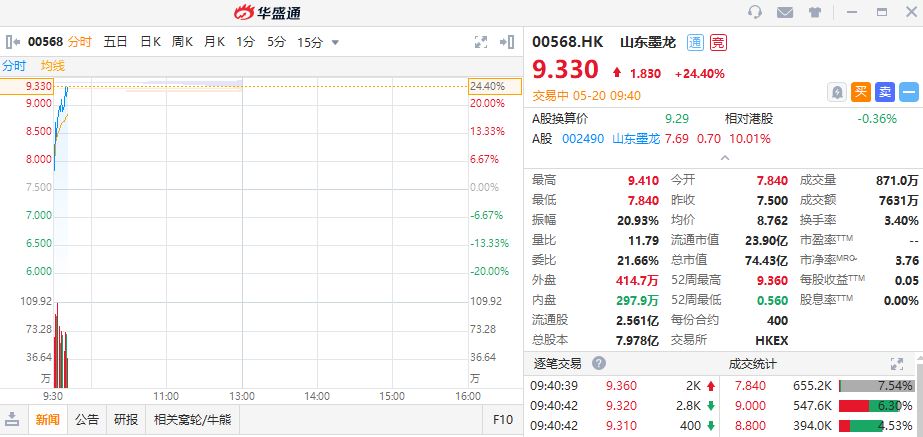Viewport: 923px width, 437px height.
Task: Set a price alert bell
Action: click(836, 92)
